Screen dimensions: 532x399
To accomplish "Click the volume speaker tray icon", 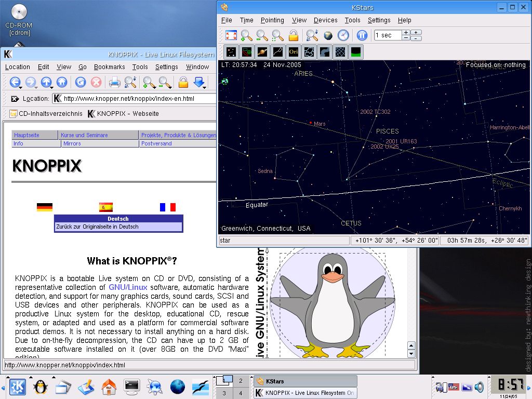I will [479, 387].
